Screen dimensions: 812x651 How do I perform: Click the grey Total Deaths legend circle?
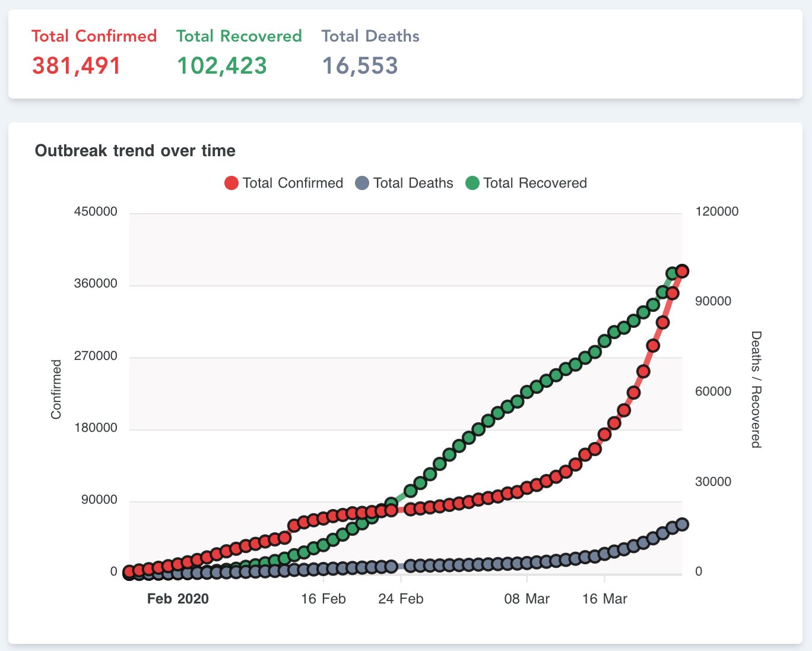click(x=362, y=183)
